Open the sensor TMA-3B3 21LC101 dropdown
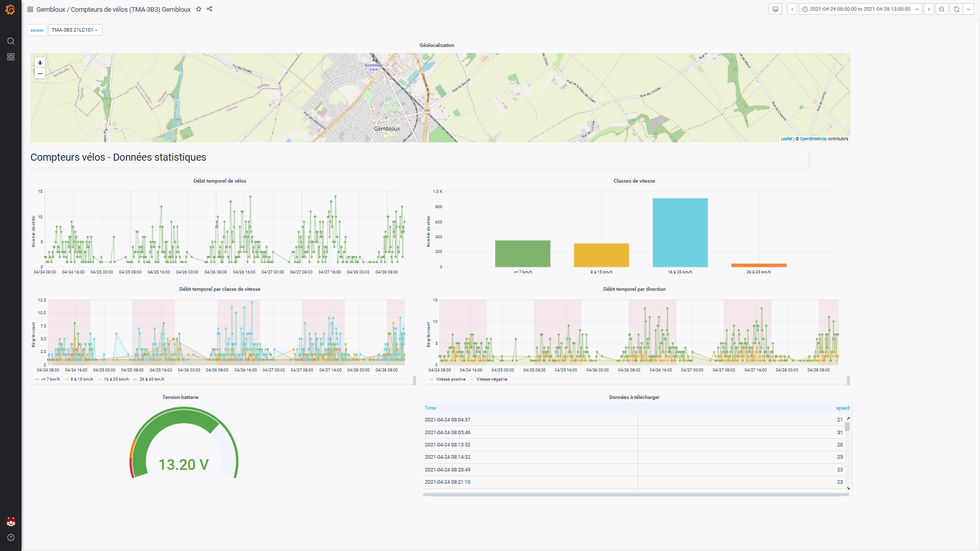This screenshot has width=980, height=551. 75,30
